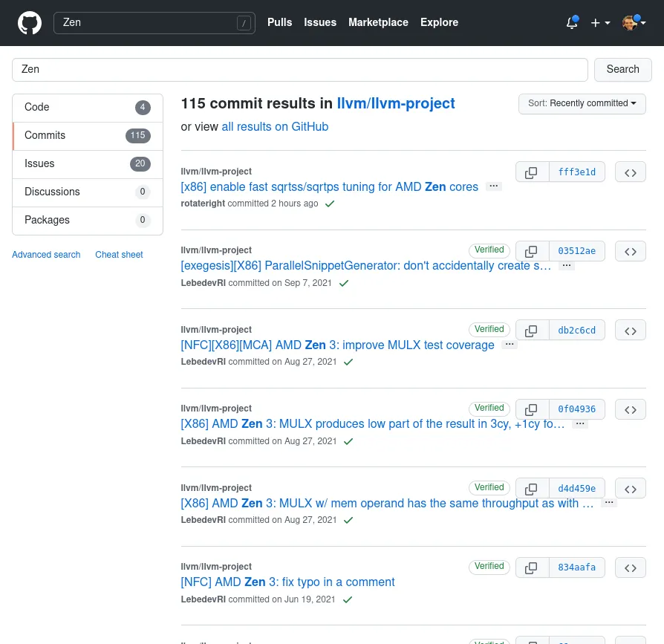This screenshot has height=644, width=664.
Task: Open the Advanced search link
Action: pyautogui.click(x=46, y=255)
